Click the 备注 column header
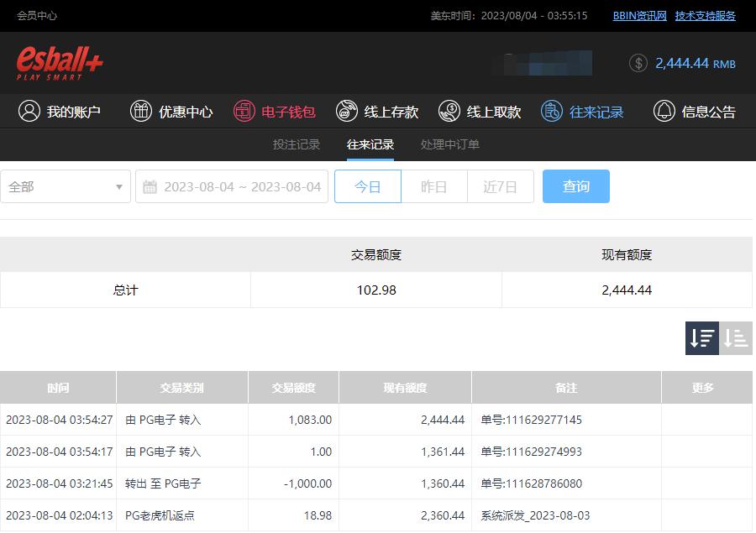756x533 pixels. (566, 388)
